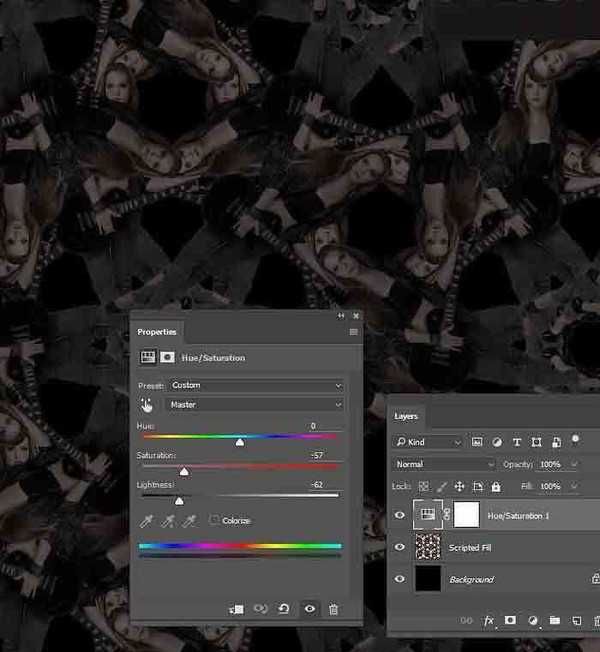
Task: Delete the adjustment layer via trash icon
Action: [x=333, y=609]
